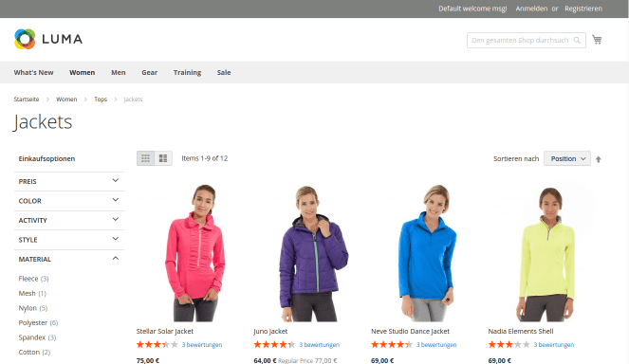Open Neve Studio Dance Jacket image

click(429, 252)
